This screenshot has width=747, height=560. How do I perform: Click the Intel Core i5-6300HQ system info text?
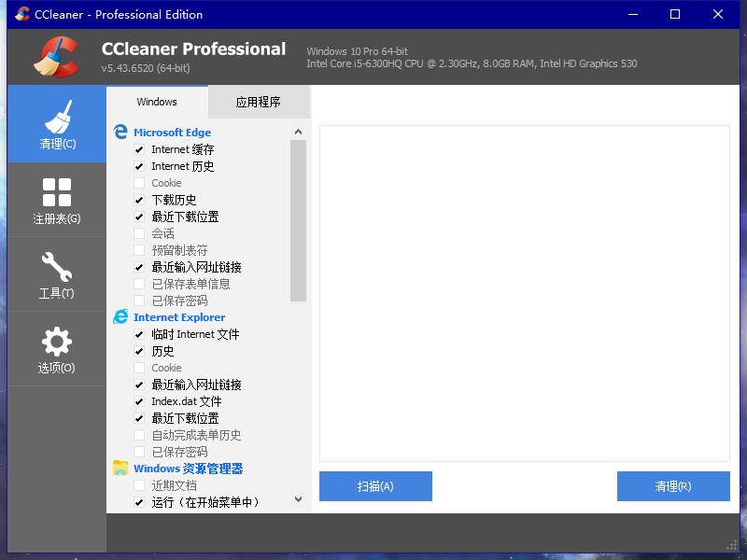(x=472, y=63)
